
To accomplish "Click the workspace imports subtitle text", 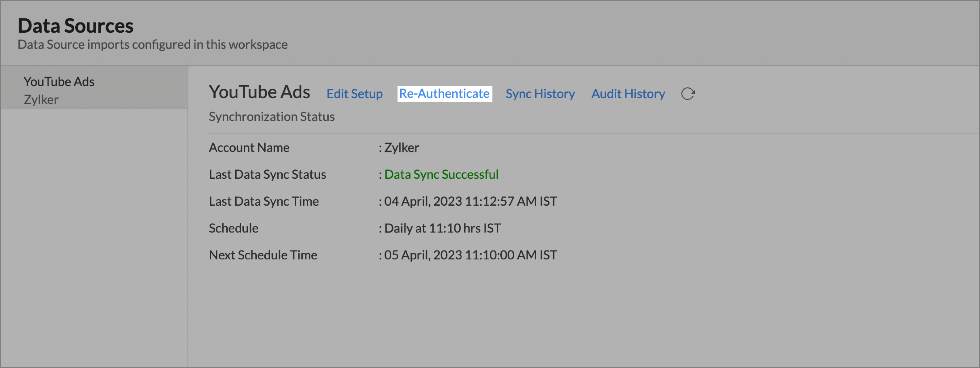I will pyautogui.click(x=152, y=45).
